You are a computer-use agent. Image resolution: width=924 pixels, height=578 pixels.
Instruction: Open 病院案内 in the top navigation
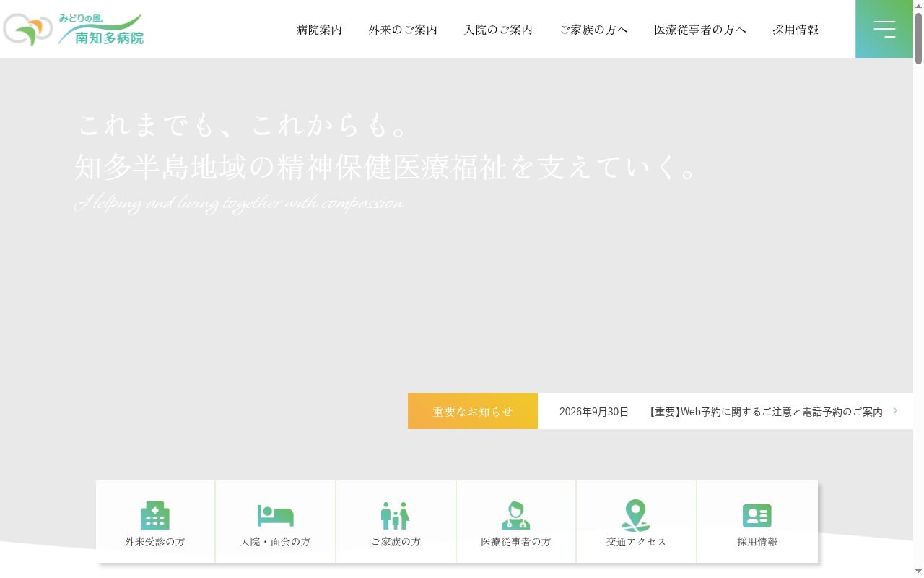319,30
